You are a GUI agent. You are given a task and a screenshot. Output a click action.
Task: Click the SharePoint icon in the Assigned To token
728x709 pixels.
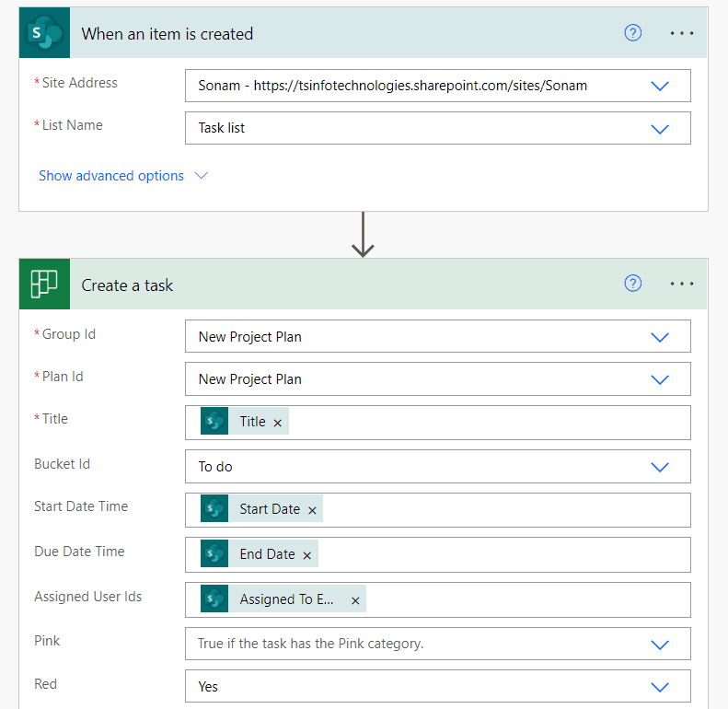[x=214, y=599]
